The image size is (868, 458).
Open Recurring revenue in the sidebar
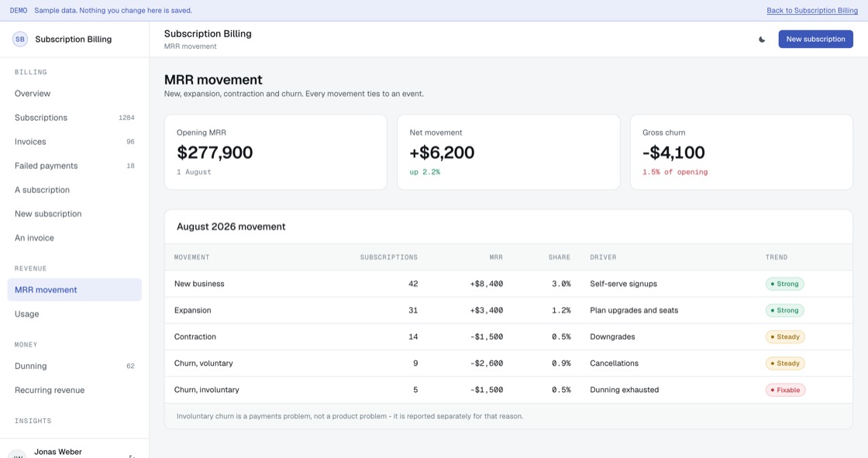point(74,390)
